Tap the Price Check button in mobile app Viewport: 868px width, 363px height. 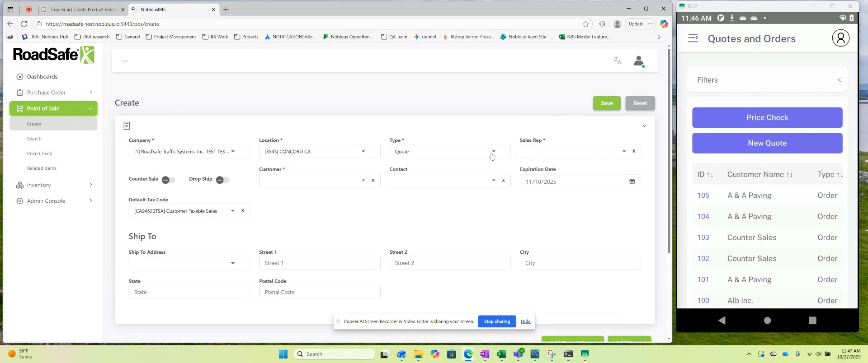coord(767,117)
